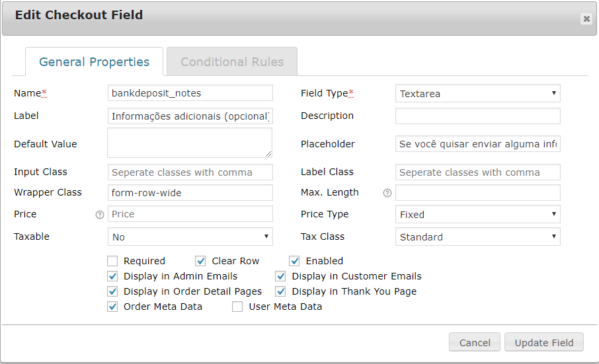This screenshot has height=364, width=599.
Task: Click the help icon beside Max. Length
Action: pyautogui.click(x=387, y=193)
